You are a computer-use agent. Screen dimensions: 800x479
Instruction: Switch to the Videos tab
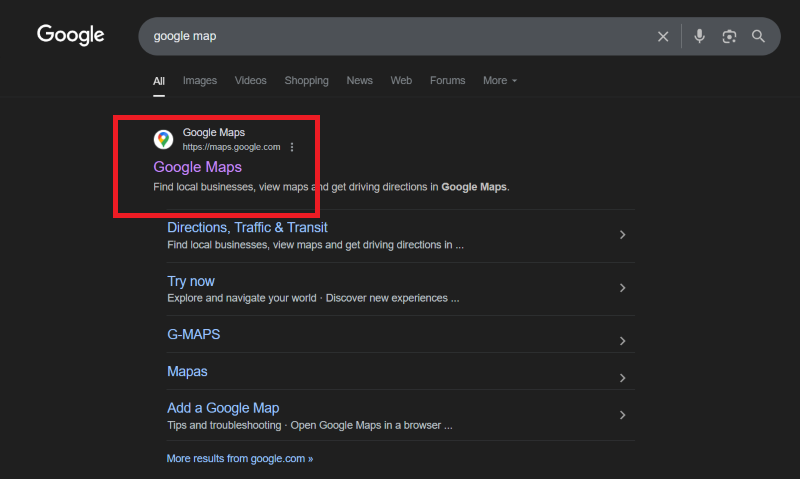click(251, 81)
